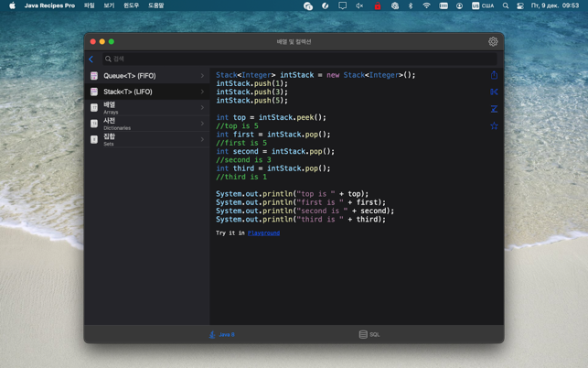The height and width of the screenshot is (368, 588).
Task: Open Control Center in the menu bar
Action: (x=520, y=5)
